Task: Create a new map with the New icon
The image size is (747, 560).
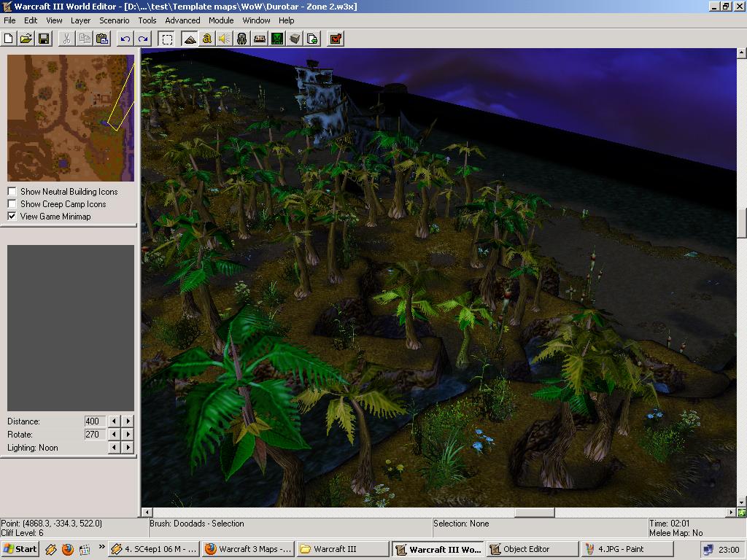Action: point(9,39)
